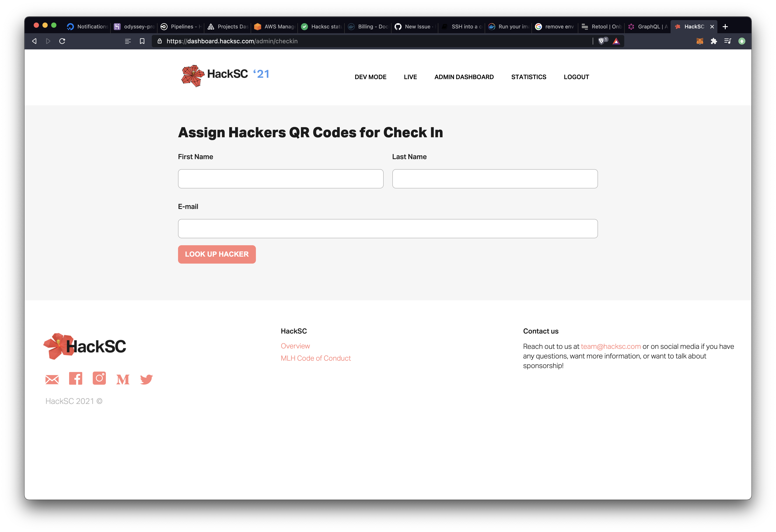Click the Brave Shields lion icon

tap(601, 41)
